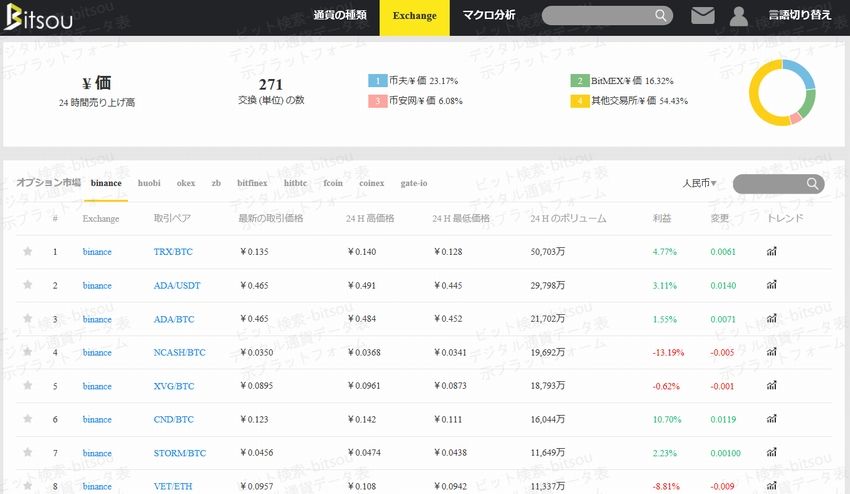This screenshot has width=850, height=494.
Task: Click the pink legend swatch 3
Action: pyautogui.click(x=377, y=101)
